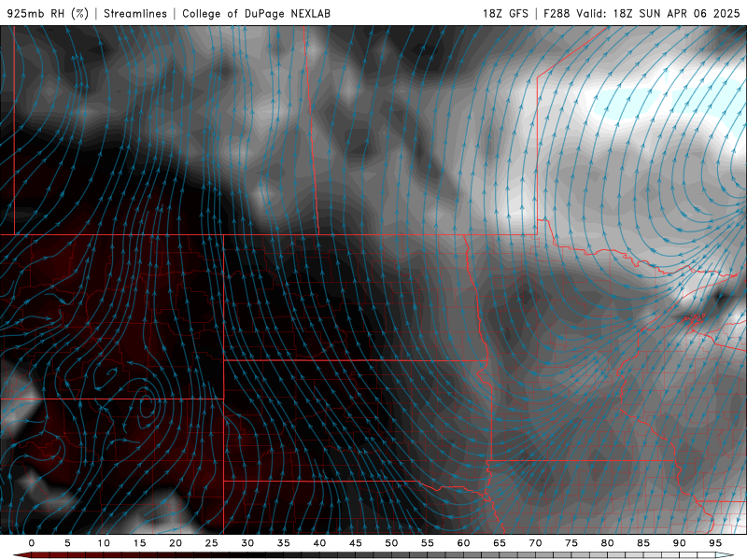
Task: Select the 50 label on the color scale
Action: (391, 543)
